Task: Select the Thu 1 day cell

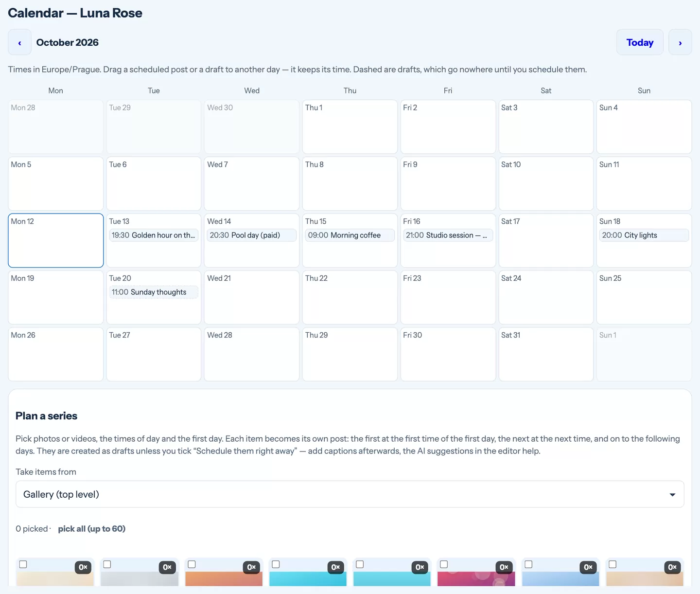Action: click(x=350, y=127)
